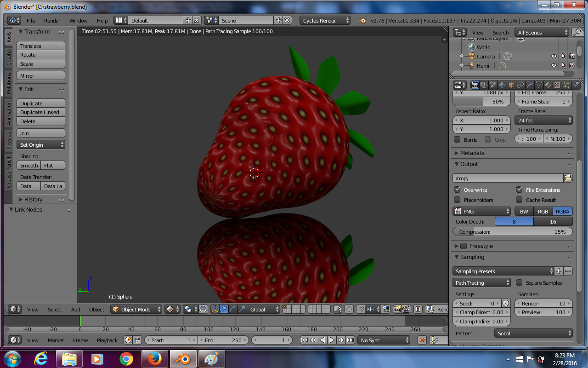The image size is (588, 368).
Task: Click the file browser icon next to /tmp\
Action: (568, 178)
